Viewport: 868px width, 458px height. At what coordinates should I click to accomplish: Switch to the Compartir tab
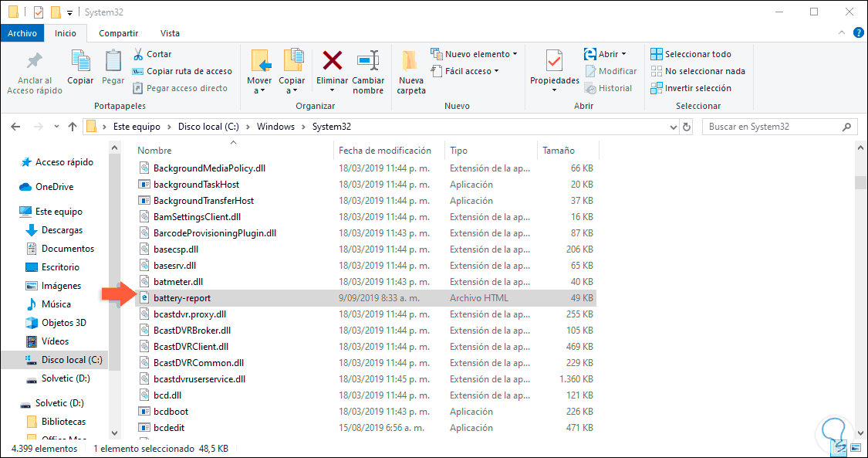[119, 33]
